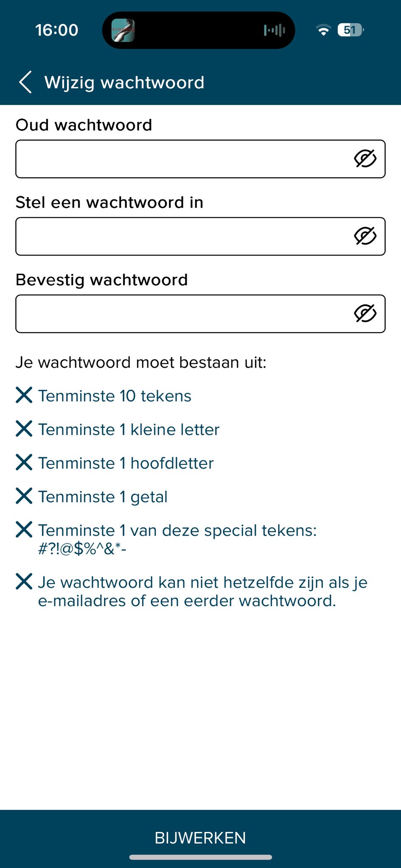Focus the Oud wachtwoord input field
This screenshot has width=401, height=868.
pos(182,159)
